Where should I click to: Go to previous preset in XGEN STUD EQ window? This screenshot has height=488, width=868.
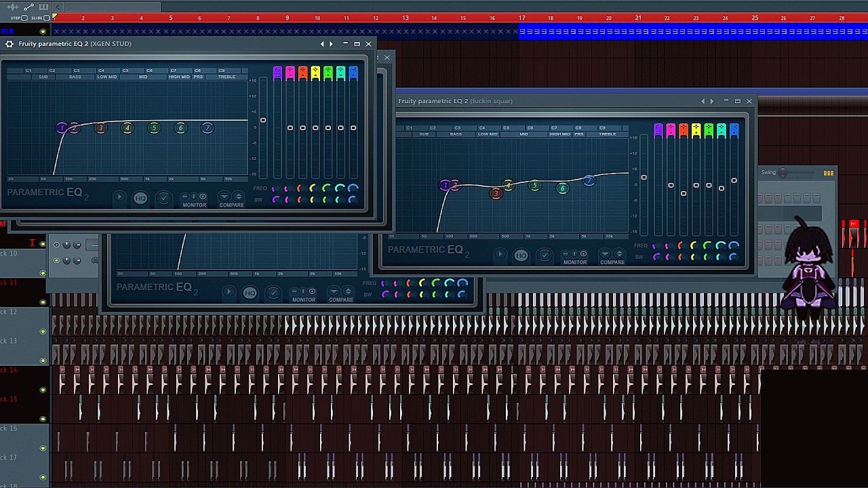click(322, 44)
